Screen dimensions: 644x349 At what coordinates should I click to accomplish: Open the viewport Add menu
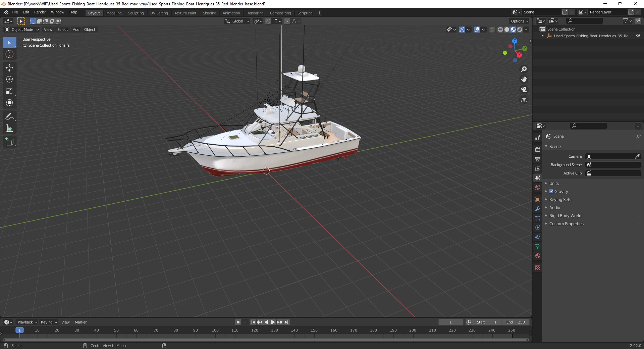[x=76, y=30]
